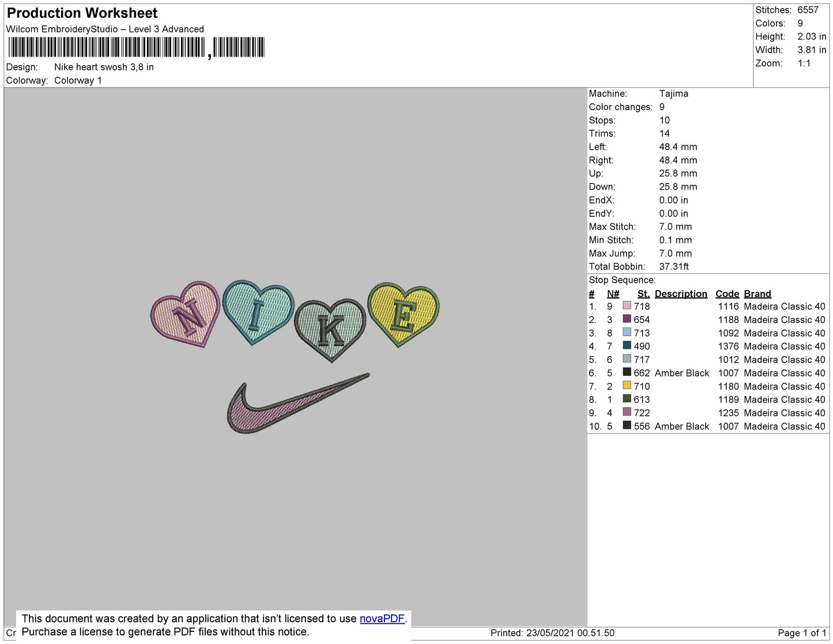Select the yellow E heart in design
The width and height of the screenshot is (833, 644).
click(x=404, y=314)
